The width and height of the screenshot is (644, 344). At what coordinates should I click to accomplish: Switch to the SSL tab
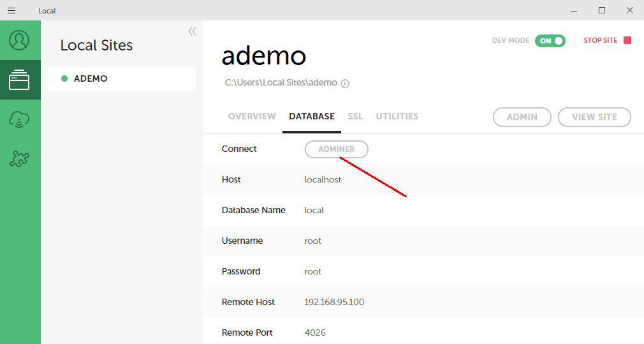(355, 116)
